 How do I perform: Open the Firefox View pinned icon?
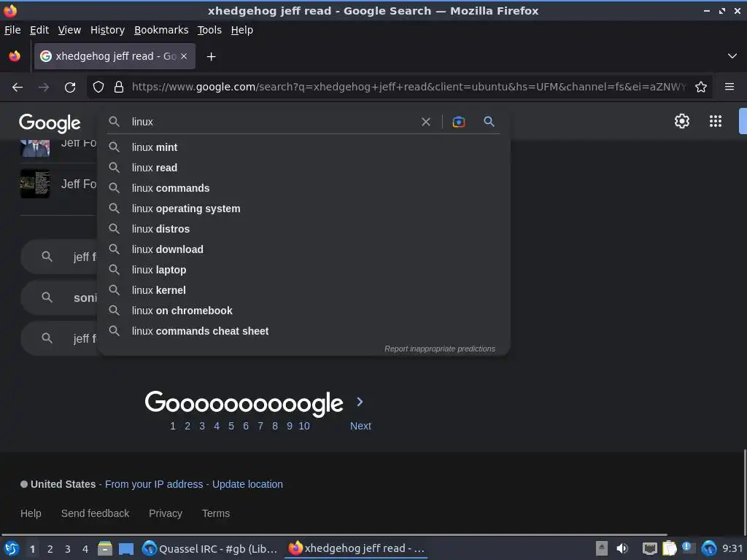pos(15,56)
